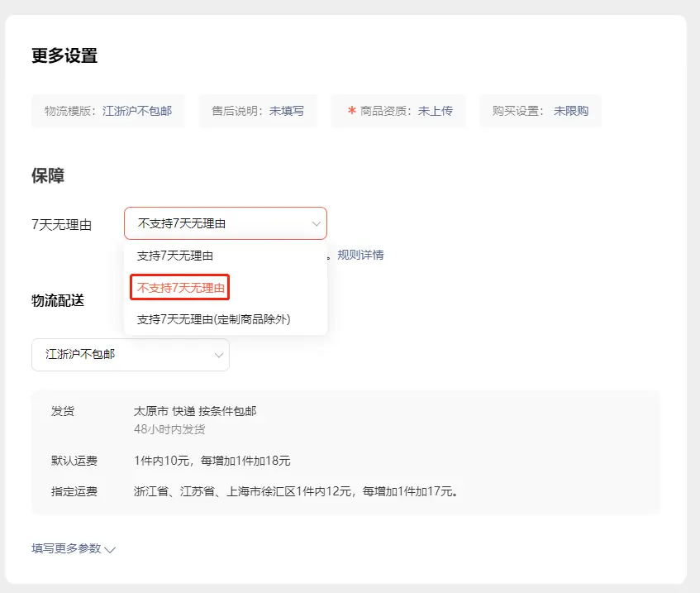Click the 7天无理由 field label
Viewport: 700px width, 593px height.
tap(62, 224)
